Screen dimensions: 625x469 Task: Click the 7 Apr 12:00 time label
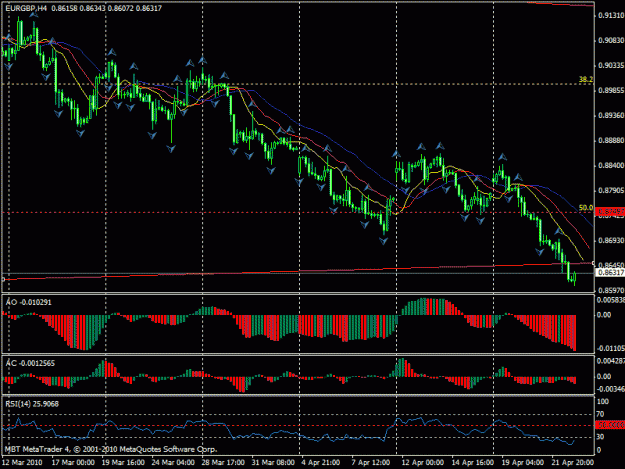pyautogui.click(x=370, y=463)
